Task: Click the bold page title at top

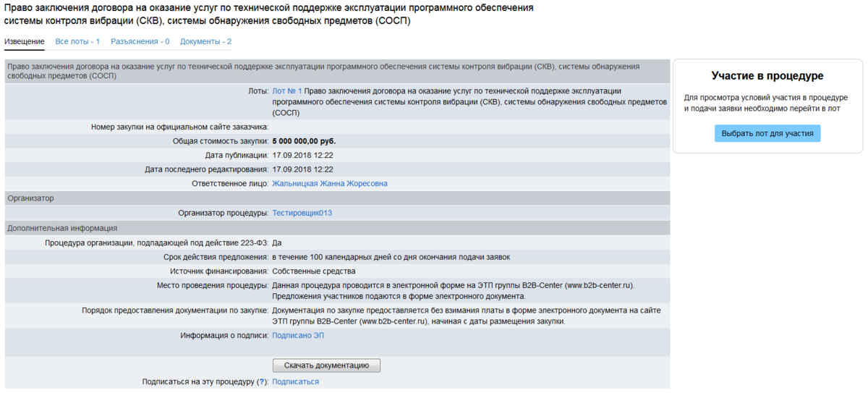Action: pyautogui.click(x=268, y=14)
